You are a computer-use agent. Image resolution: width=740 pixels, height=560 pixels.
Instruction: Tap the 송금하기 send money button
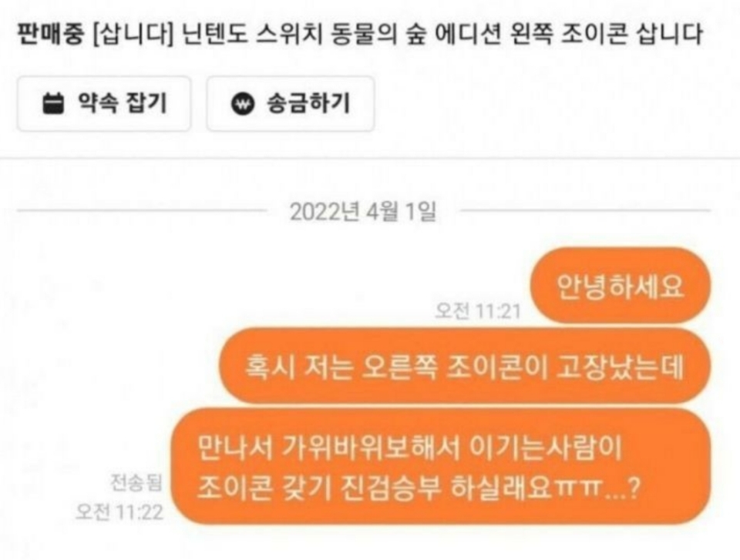tap(291, 103)
